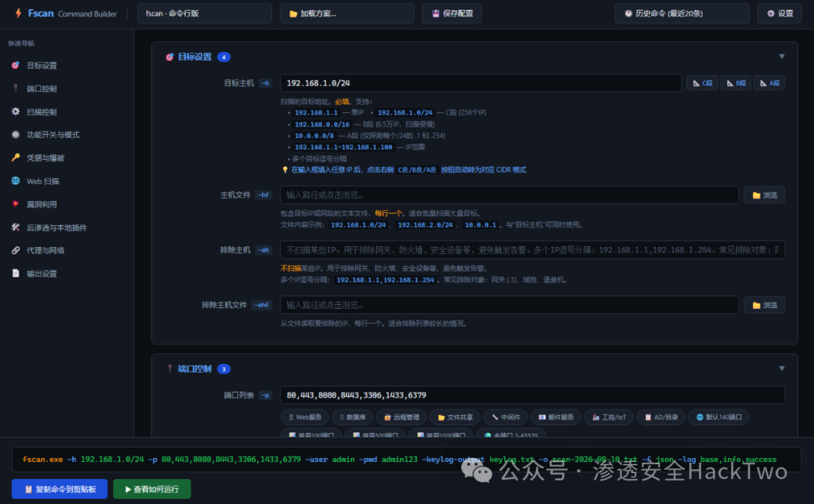Image resolution: width=814 pixels, height=504 pixels.
Task: Click the 192.168.0.0/16 B段 example text
Action: point(322,124)
